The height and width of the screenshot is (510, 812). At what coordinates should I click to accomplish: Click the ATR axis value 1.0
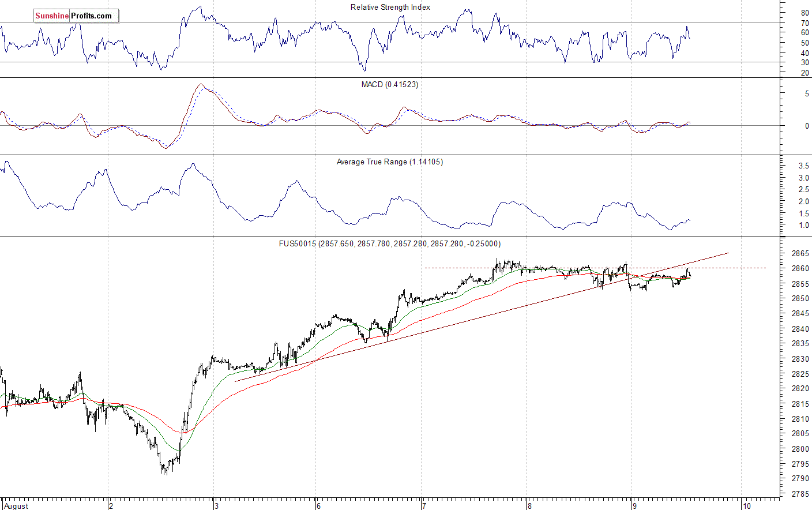click(803, 226)
